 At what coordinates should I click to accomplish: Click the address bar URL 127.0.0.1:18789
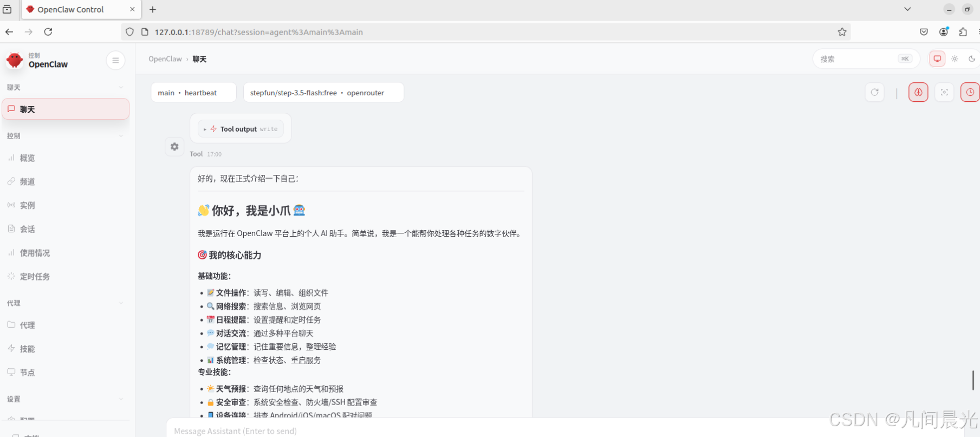pyautogui.click(x=258, y=32)
